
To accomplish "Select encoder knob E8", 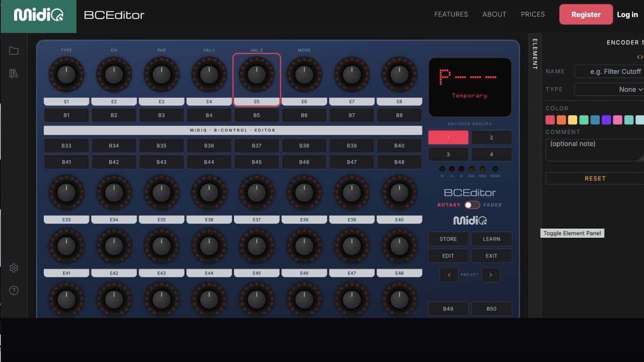I will click(399, 75).
